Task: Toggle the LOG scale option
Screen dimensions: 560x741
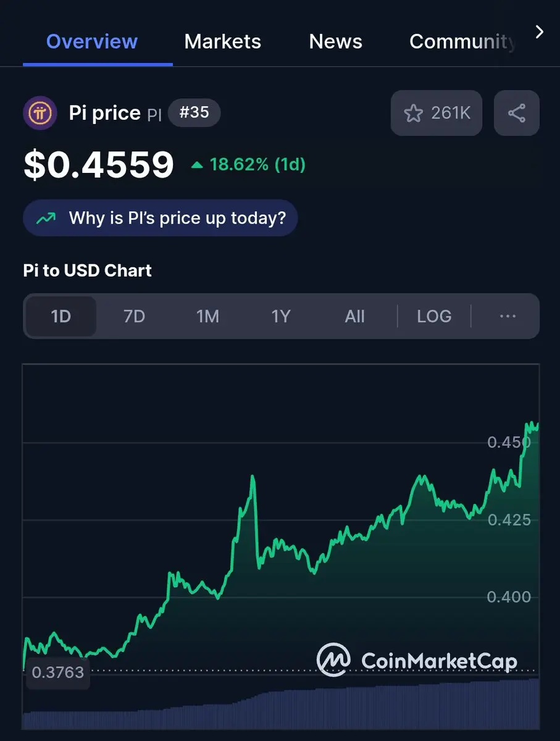Action: 434,316
